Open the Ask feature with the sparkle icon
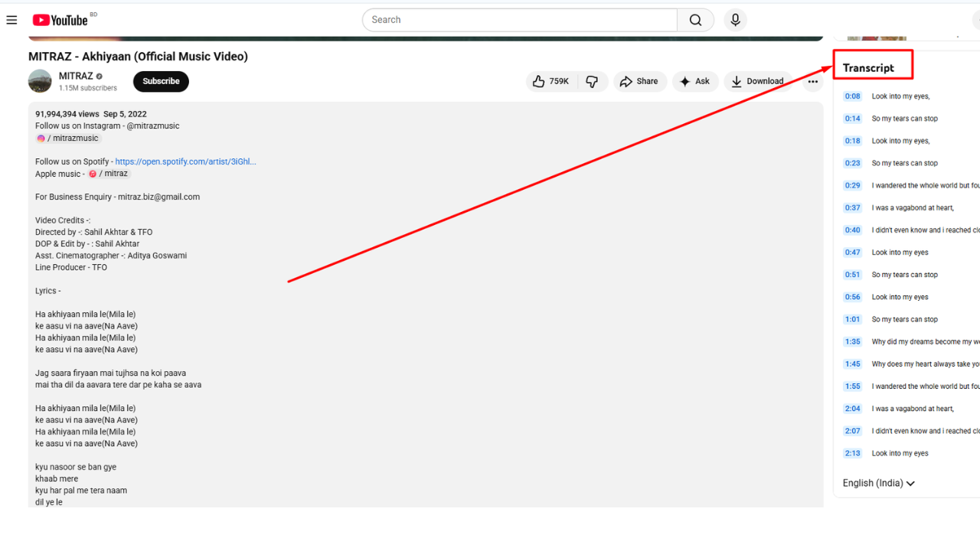The width and height of the screenshot is (980, 551). point(684,81)
